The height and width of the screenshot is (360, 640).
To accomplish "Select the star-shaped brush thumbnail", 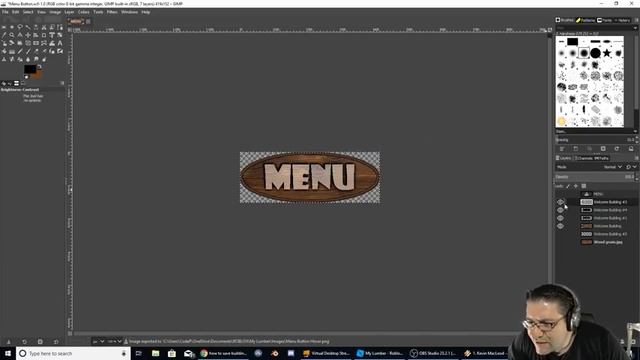I will [607, 53].
